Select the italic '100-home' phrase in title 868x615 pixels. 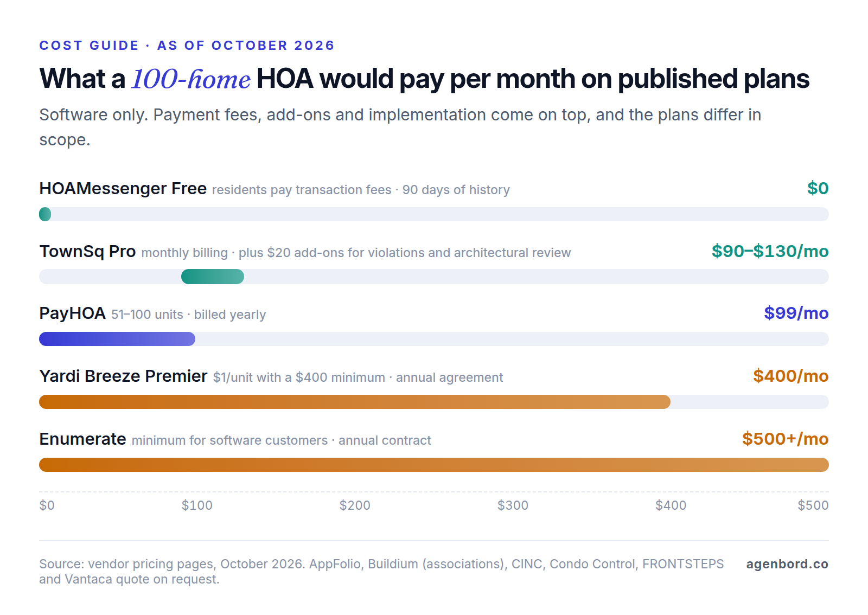click(191, 79)
